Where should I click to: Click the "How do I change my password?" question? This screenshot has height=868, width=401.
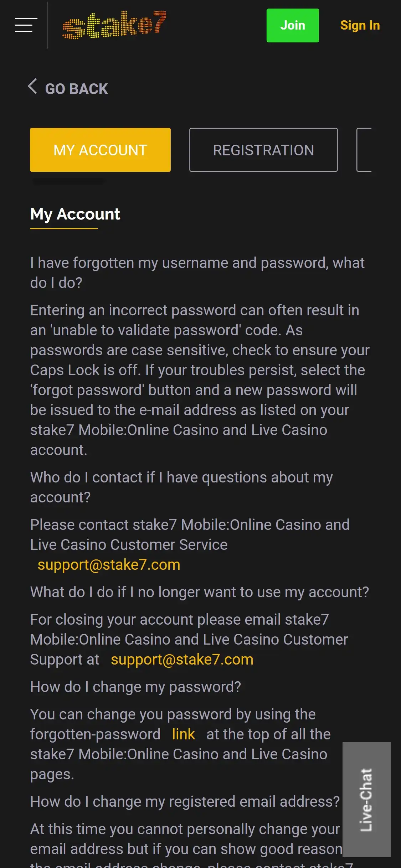(135, 687)
